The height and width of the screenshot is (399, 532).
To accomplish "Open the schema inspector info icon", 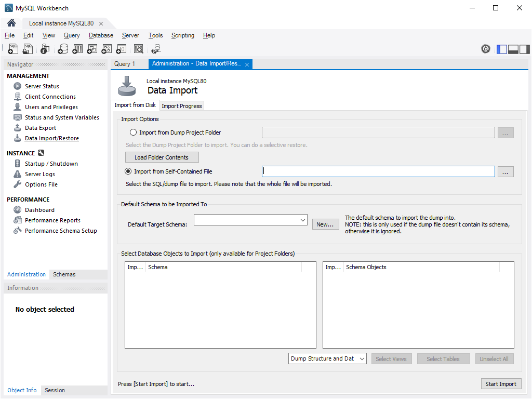I will coord(45,49).
